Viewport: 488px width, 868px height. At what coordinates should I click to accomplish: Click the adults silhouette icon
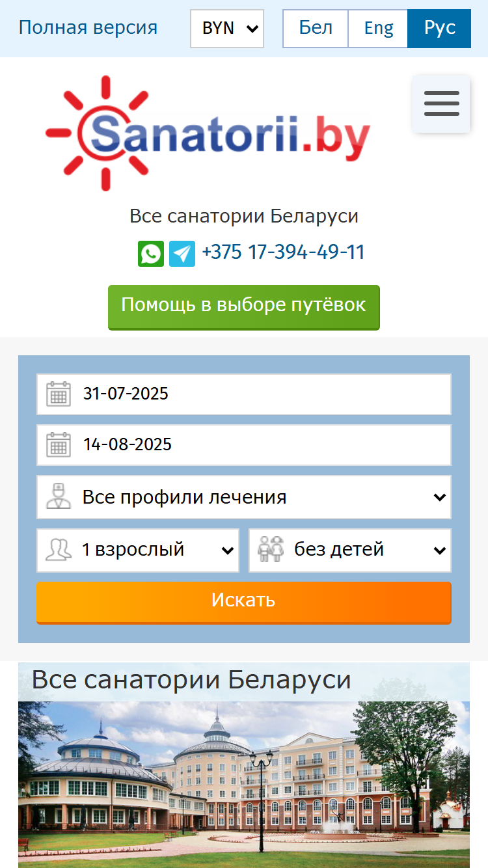[59, 550]
